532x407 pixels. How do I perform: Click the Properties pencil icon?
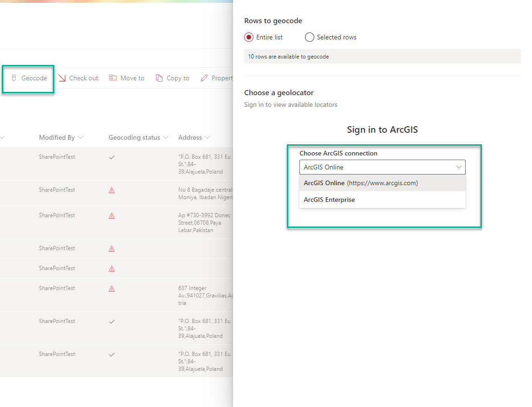[x=204, y=78]
